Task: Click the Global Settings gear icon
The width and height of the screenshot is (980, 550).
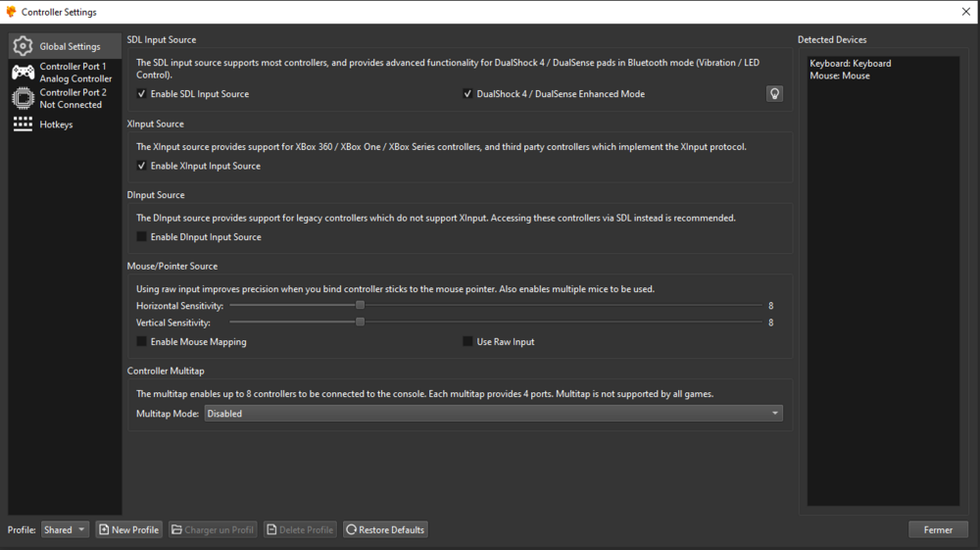Action: click(23, 46)
